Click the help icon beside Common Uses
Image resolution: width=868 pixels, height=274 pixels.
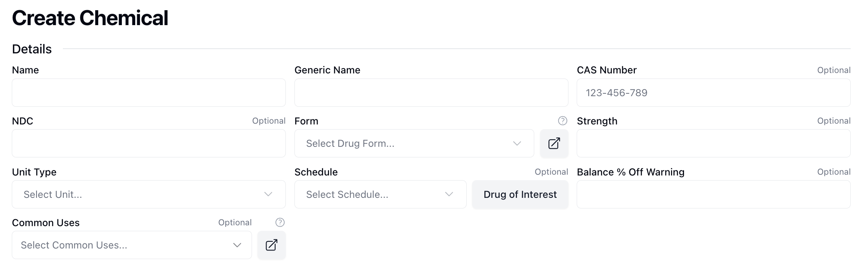[x=280, y=223]
